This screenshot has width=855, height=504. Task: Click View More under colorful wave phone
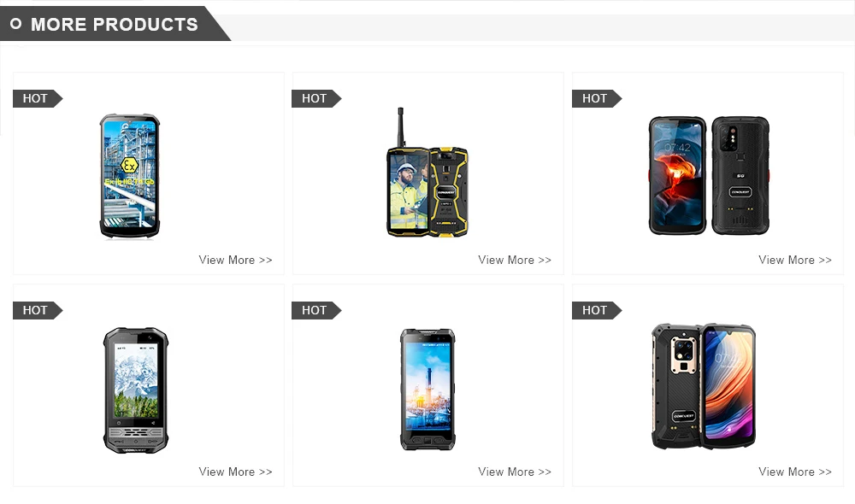tap(795, 472)
